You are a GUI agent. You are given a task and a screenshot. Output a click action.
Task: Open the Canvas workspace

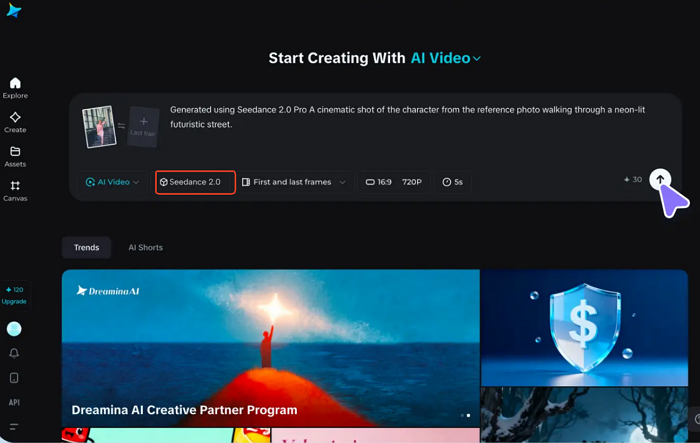pyautogui.click(x=15, y=190)
